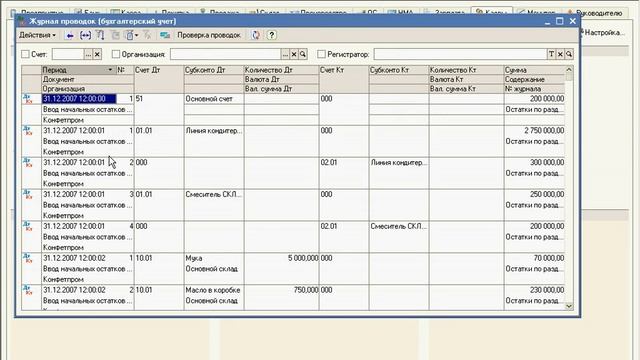Click the magnifier next to Организация field
This screenshot has width=640, height=360.
pyautogui.click(x=303, y=54)
